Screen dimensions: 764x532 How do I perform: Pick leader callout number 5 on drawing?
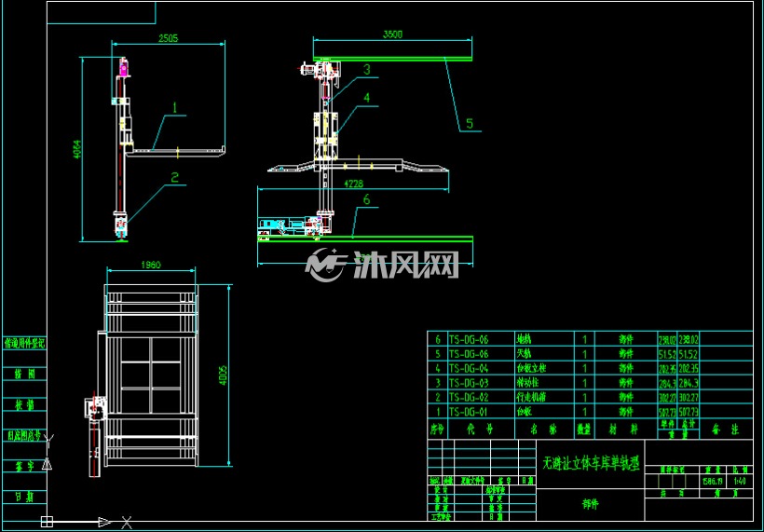click(x=470, y=123)
